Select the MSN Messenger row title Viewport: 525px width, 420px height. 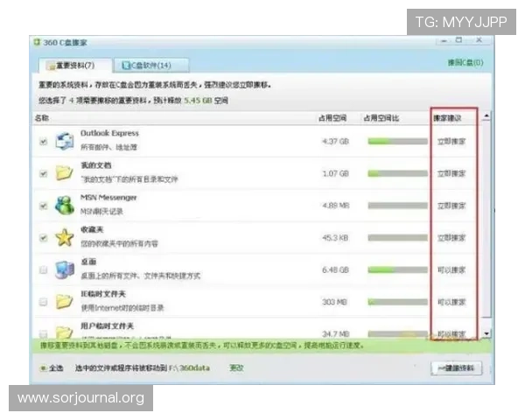pos(108,197)
